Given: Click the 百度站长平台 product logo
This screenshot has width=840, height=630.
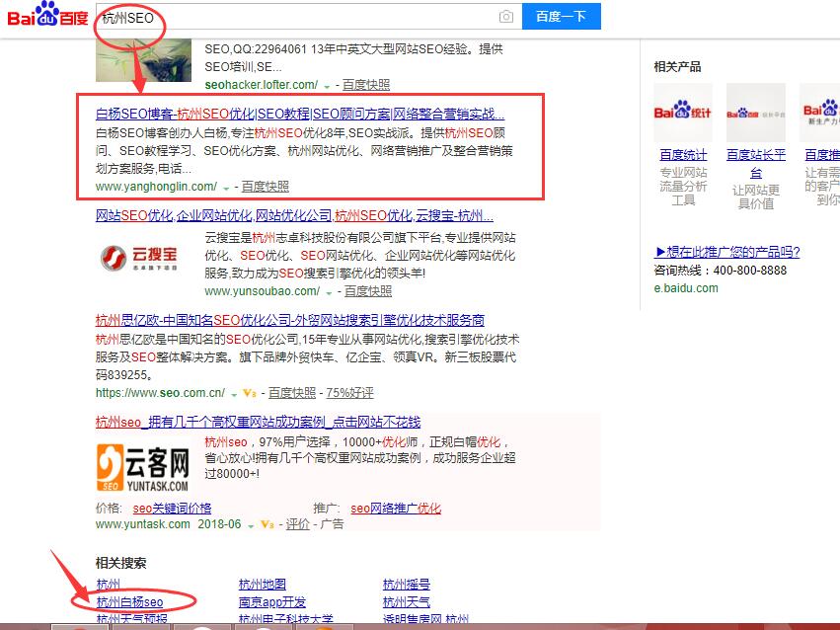Looking at the screenshot, I should tap(756, 113).
